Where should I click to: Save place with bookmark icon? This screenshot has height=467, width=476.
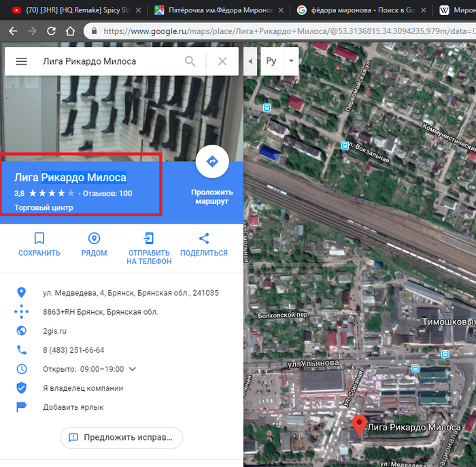click(x=39, y=239)
